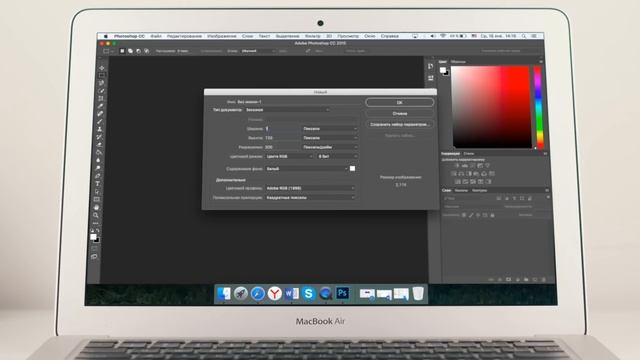Open the collapsed Properties panel icon

point(431,78)
